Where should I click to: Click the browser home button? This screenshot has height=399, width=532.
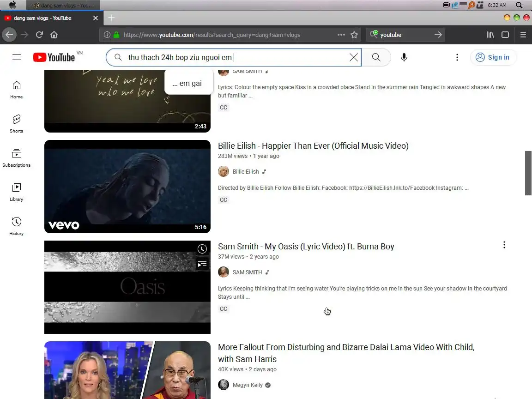pos(54,35)
